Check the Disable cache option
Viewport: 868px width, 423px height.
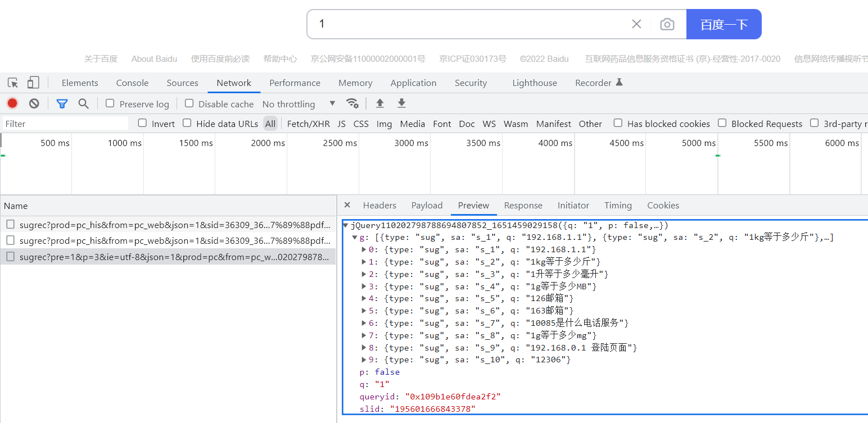pyautogui.click(x=189, y=103)
